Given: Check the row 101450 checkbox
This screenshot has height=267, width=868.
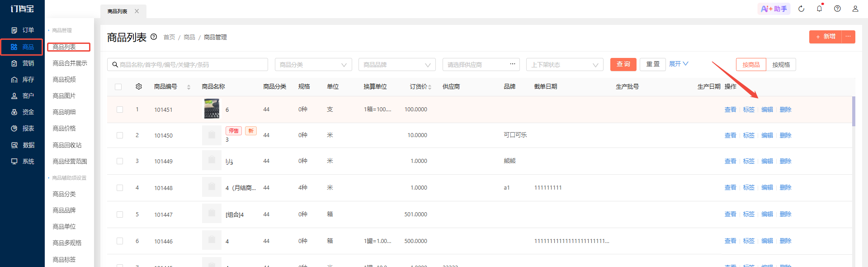Looking at the screenshot, I should 120,135.
